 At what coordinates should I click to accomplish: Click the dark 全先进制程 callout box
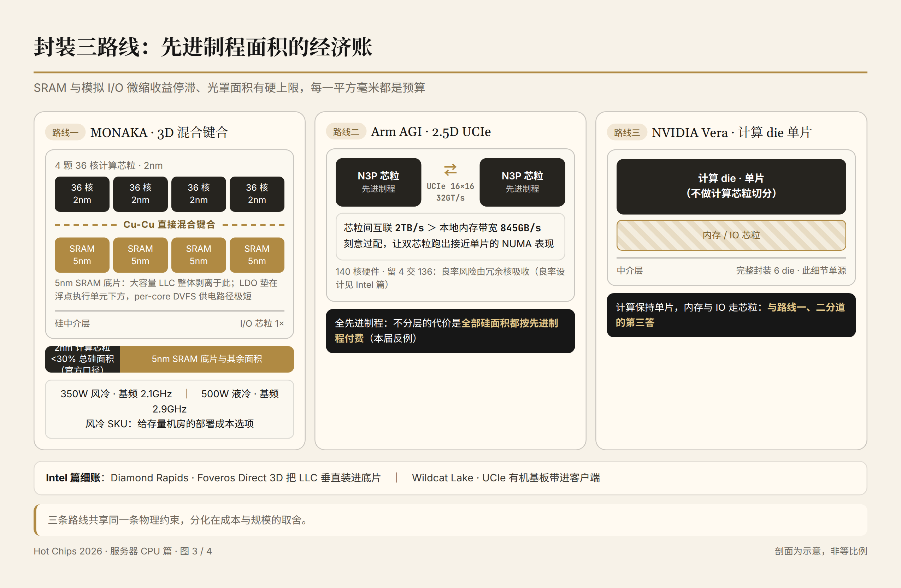(450, 331)
